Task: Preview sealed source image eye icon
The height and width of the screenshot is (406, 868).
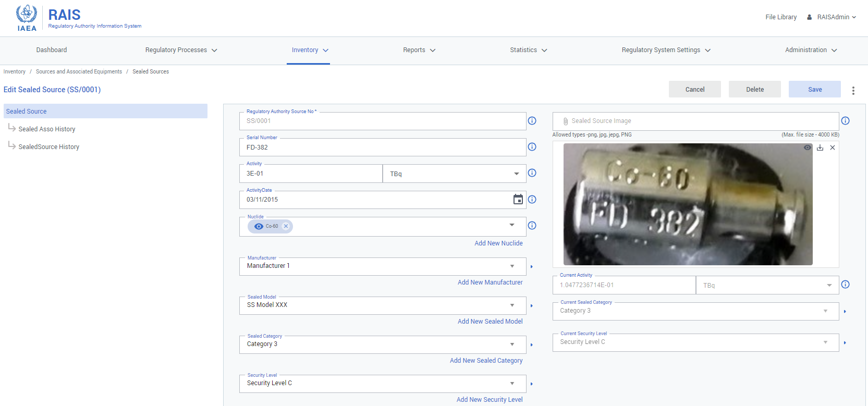Action: tap(807, 147)
